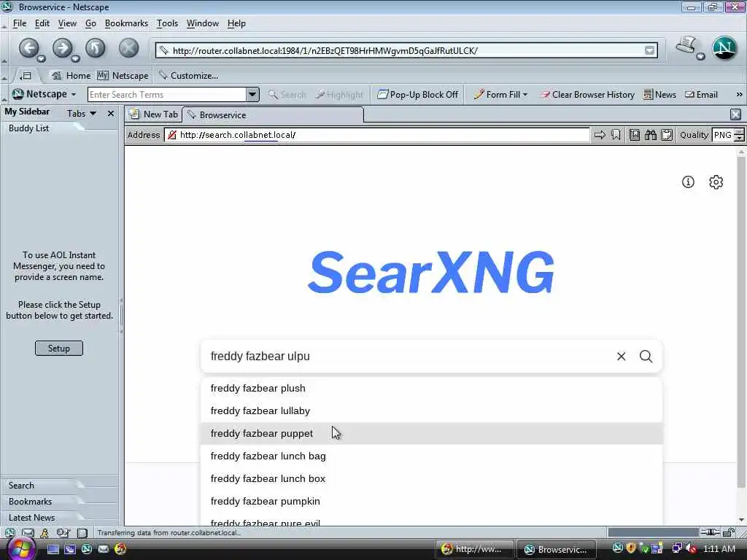Click the My Netscape toolbar button
Viewport: 747px width, 560px height.
pos(123,76)
